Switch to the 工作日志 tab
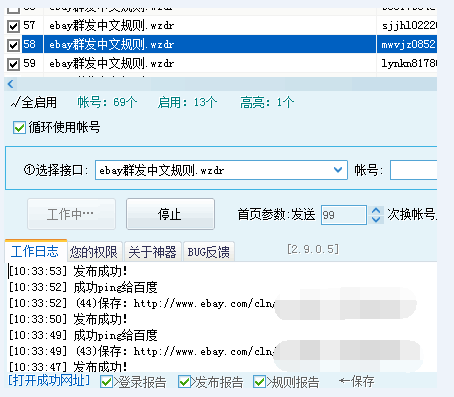 point(35,251)
